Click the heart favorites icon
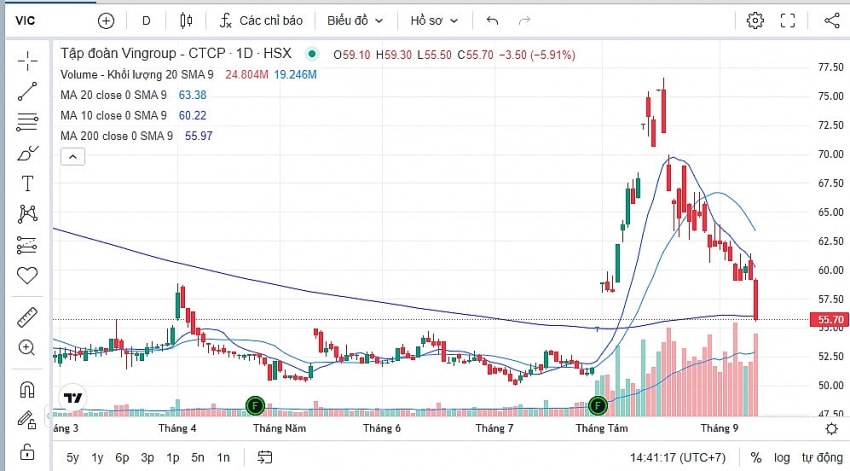Viewport: 850px width, 471px height. (27, 275)
